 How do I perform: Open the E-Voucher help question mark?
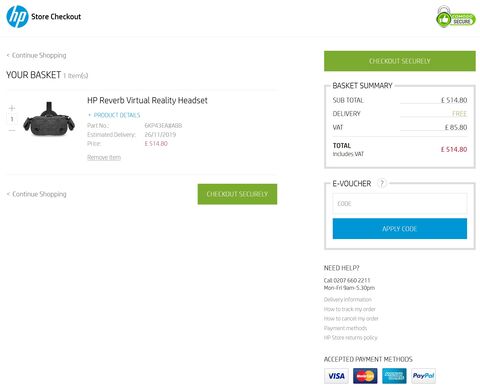[x=382, y=183]
